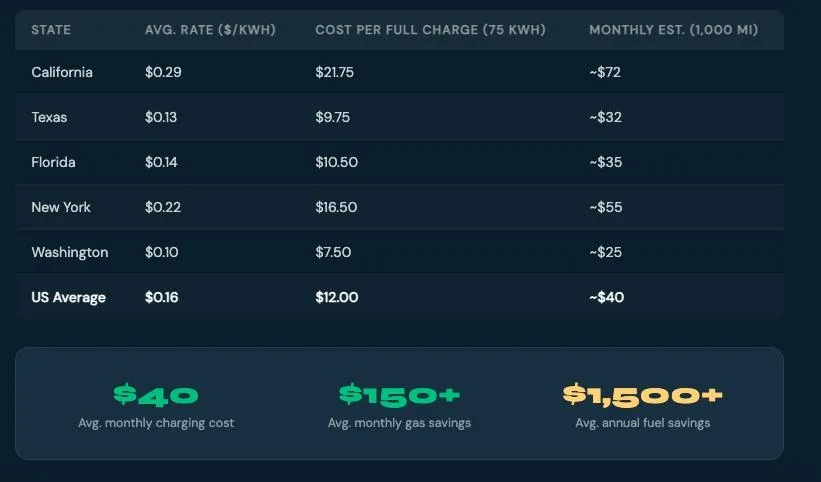821x482 pixels.
Task: Click Florida's ~$35 monthly estimate
Action: click(606, 162)
